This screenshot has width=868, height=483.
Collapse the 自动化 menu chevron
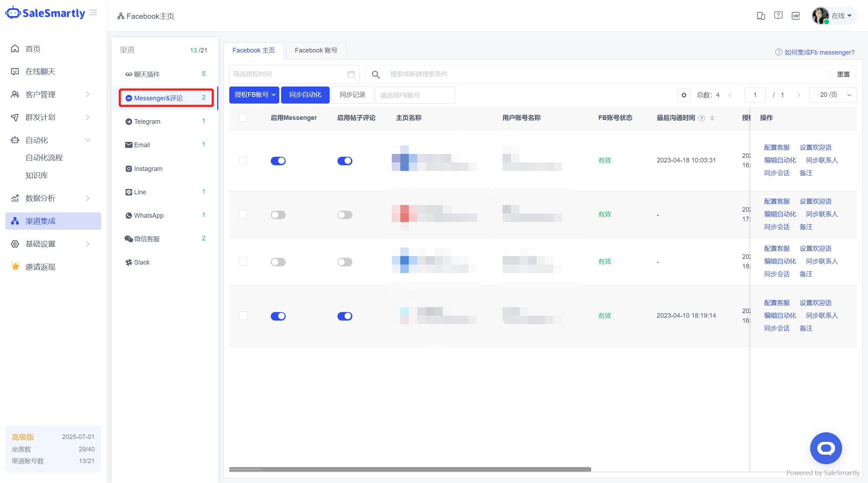(x=88, y=140)
